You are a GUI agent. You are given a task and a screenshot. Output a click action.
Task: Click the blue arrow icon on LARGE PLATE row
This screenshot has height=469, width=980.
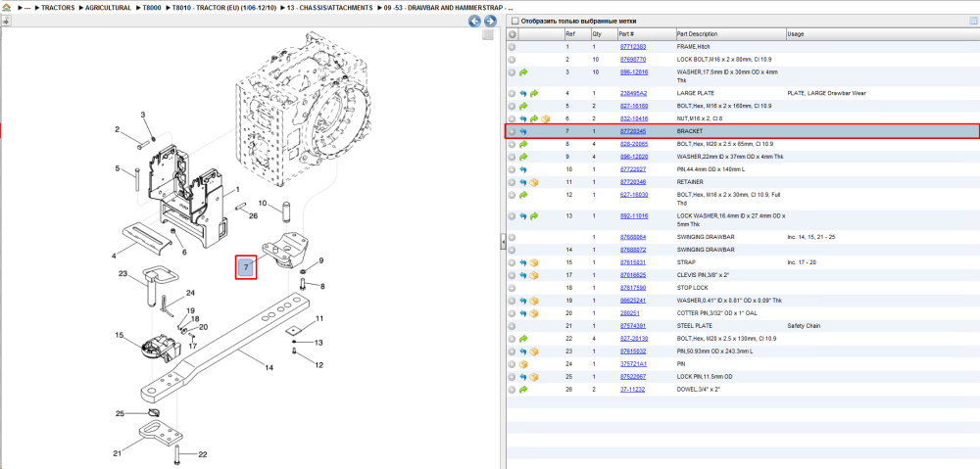[x=523, y=93]
